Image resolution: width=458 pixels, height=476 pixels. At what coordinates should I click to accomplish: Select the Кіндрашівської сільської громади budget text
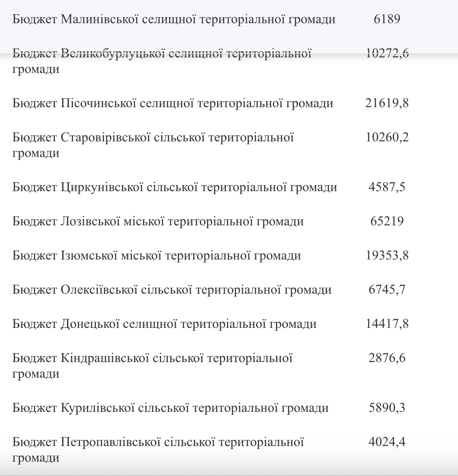point(153,366)
